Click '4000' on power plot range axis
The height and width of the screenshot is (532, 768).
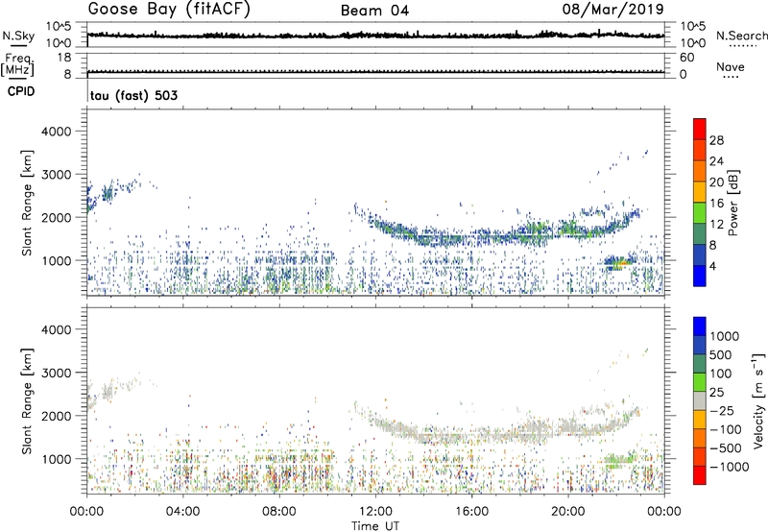click(x=57, y=132)
